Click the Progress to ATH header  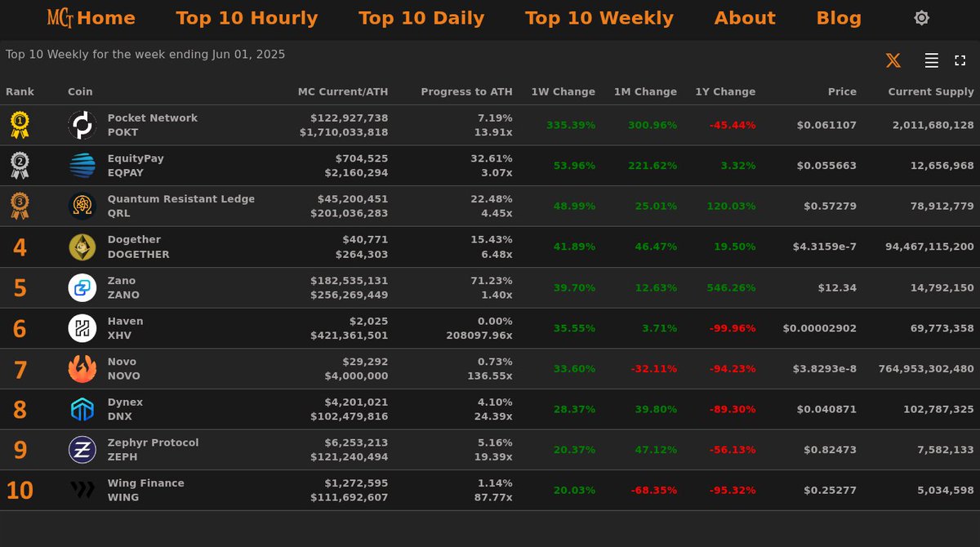pyautogui.click(x=466, y=92)
